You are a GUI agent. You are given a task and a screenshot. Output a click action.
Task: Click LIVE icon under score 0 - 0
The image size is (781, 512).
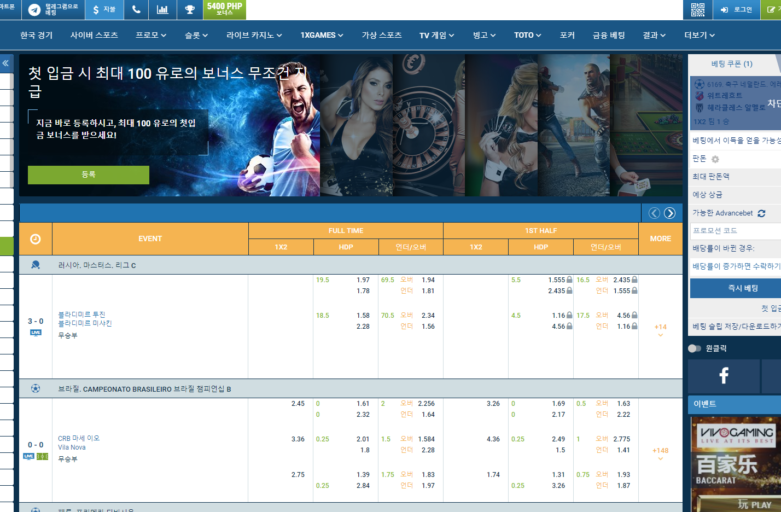[28, 456]
